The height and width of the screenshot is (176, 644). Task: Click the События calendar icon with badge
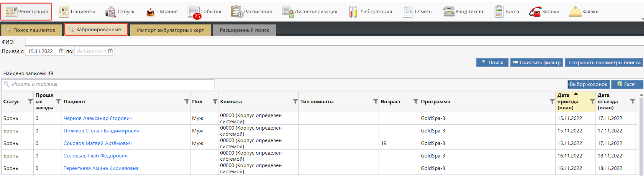coord(194,12)
